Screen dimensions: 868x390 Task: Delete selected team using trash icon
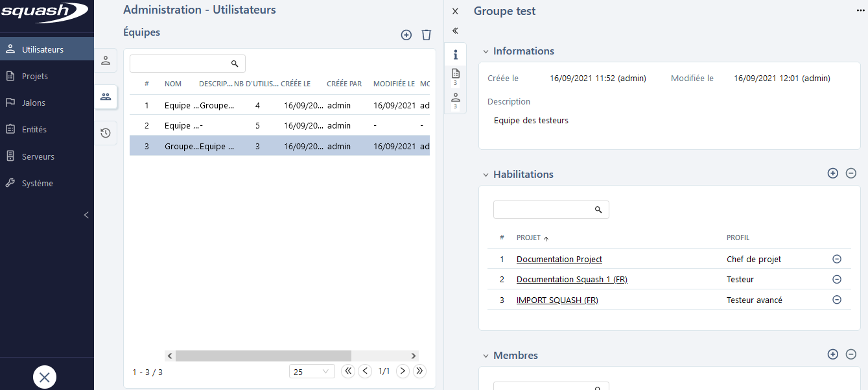pos(426,35)
